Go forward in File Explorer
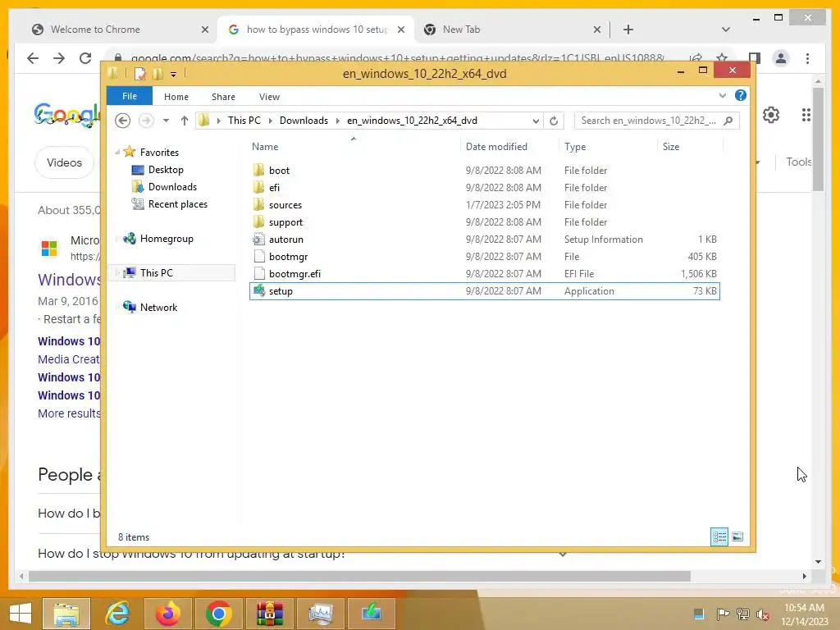This screenshot has height=630, width=840. pyautogui.click(x=146, y=121)
